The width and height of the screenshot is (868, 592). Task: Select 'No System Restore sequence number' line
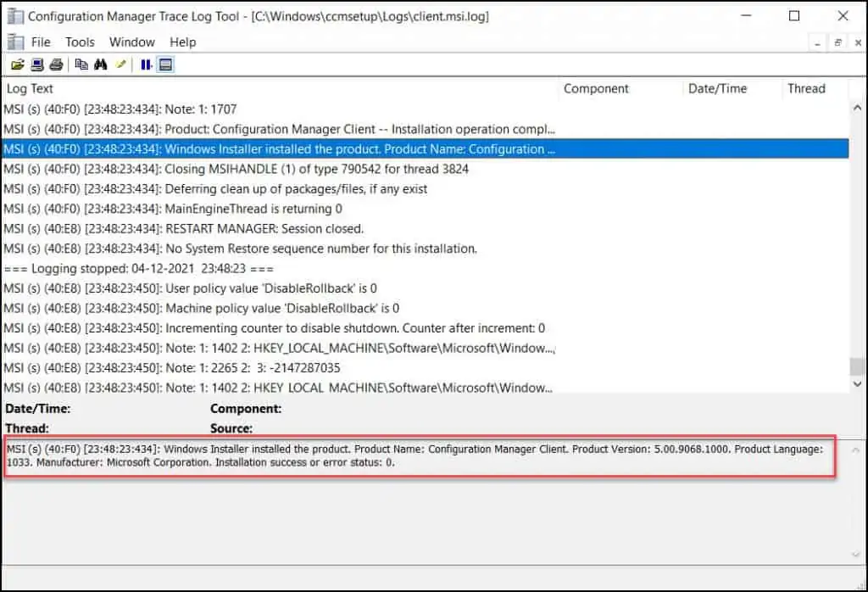426,249
